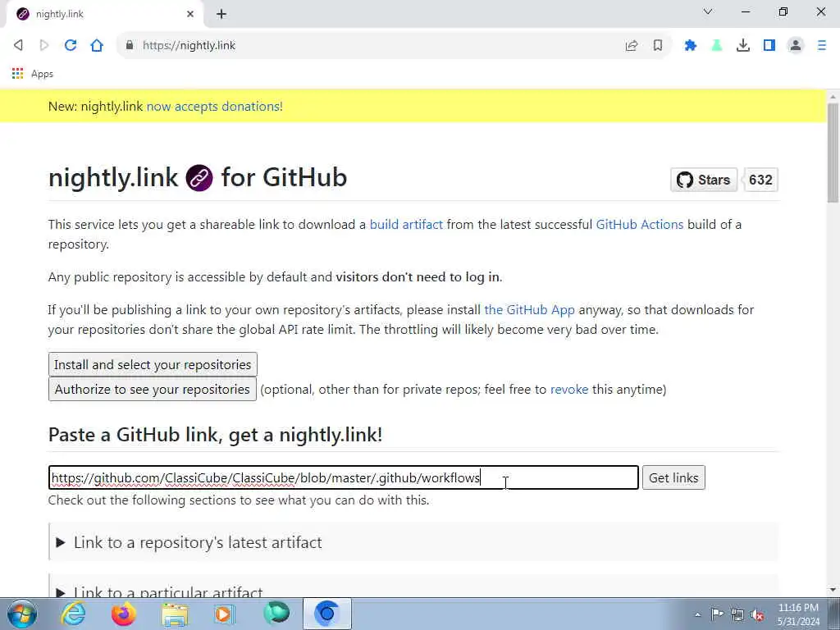The width and height of the screenshot is (840, 630).
Task: Open the Windows Start menu
Action: [22, 614]
